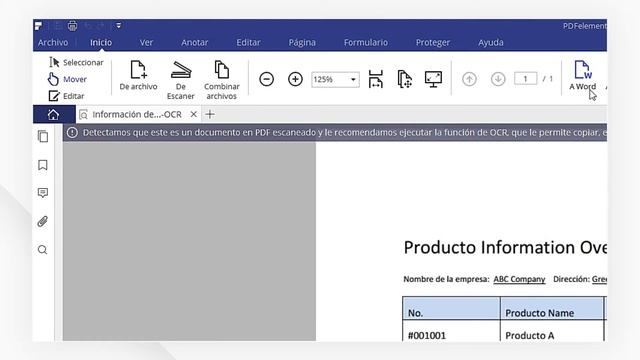Open the quick access customize dropdown
Screen dimensions: 640x360
coord(118,26)
